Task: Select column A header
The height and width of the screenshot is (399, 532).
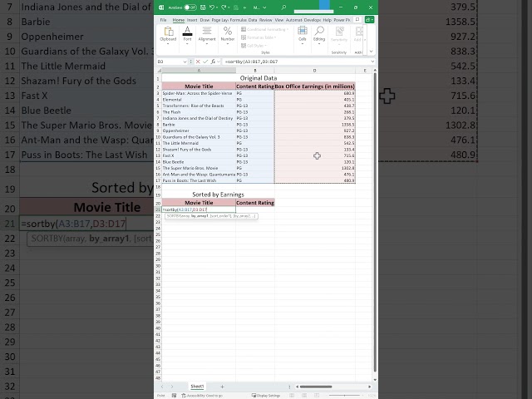Action: pyautogui.click(x=199, y=70)
